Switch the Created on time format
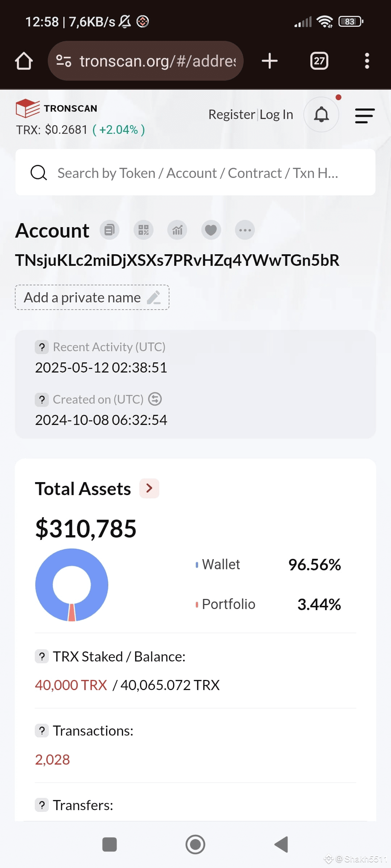 tap(155, 399)
